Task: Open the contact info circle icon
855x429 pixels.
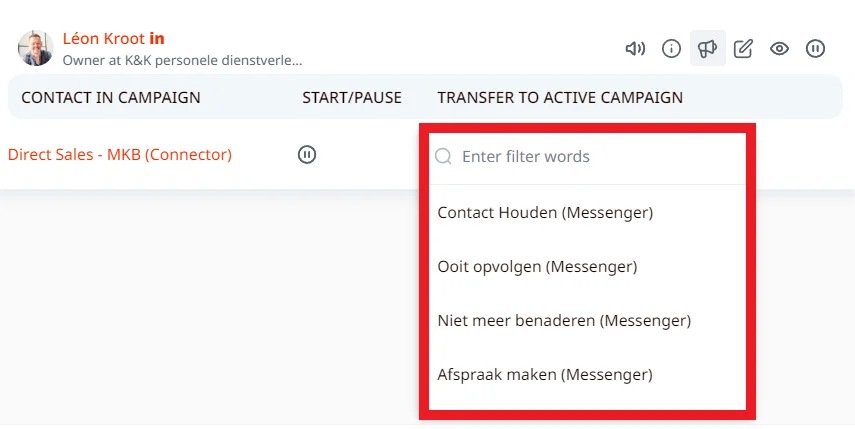Action: pyautogui.click(x=672, y=48)
